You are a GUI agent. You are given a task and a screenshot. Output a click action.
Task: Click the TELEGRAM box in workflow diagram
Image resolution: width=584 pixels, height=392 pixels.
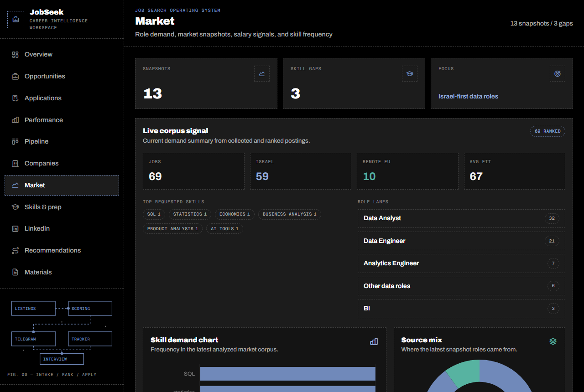[33, 339]
